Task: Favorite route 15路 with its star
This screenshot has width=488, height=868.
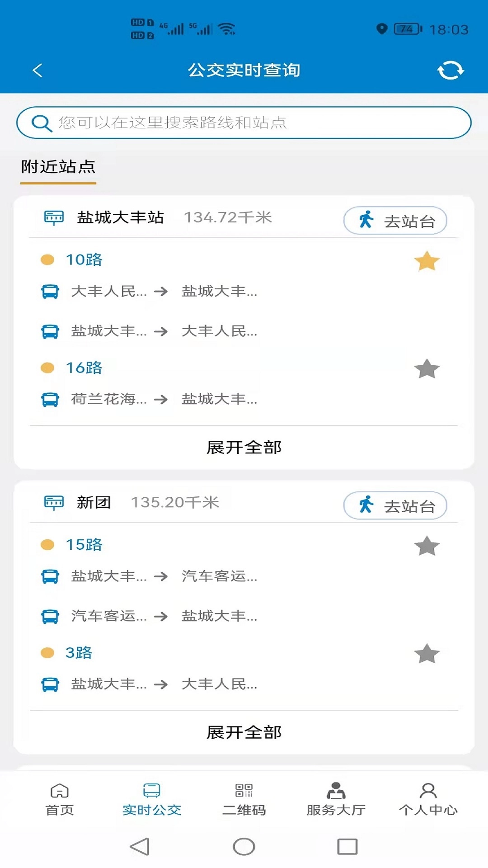Action: [x=427, y=546]
